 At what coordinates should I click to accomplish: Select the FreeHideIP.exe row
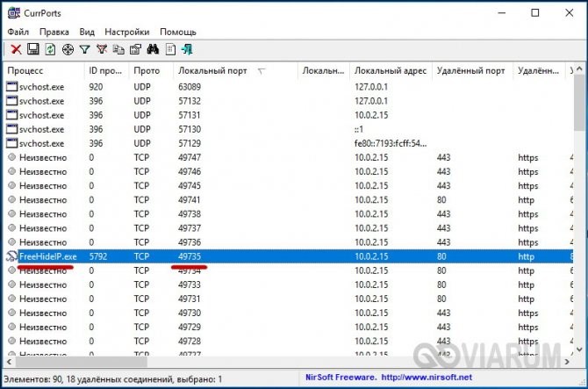pos(289,256)
